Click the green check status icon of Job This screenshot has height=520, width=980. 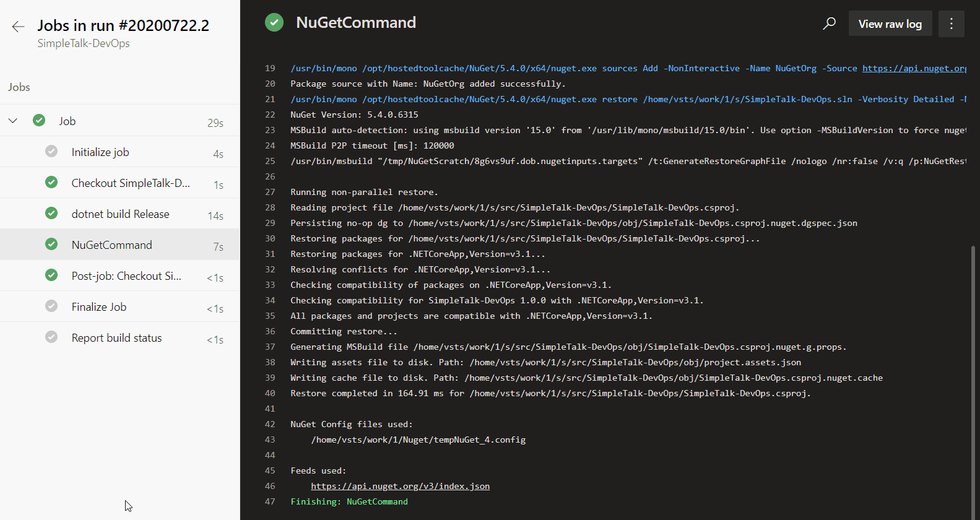39,120
